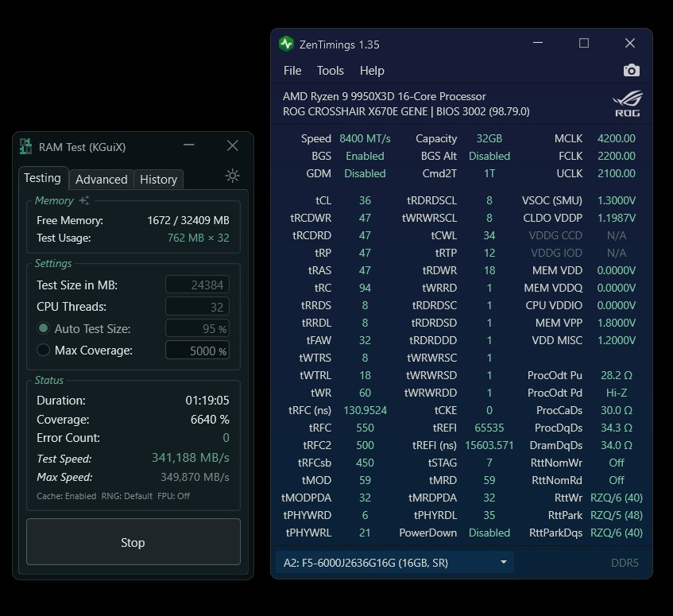Click the 8400 MT/s speed value

tap(365, 138)
